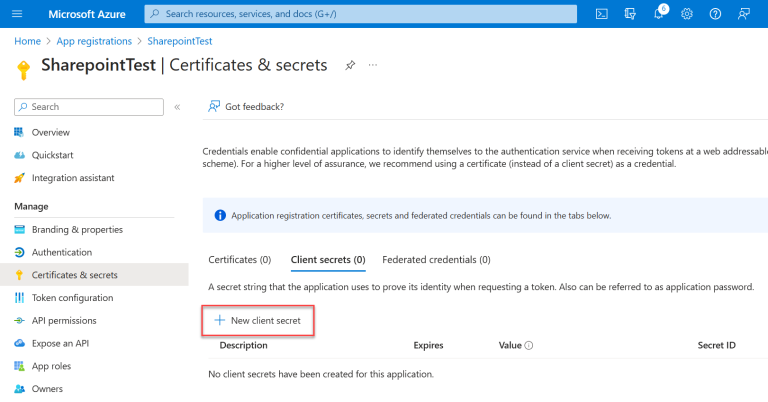Select the Client secrets (0) tab
The width and height of the screenshot is (768, 402).
click(x=328, y=260)
